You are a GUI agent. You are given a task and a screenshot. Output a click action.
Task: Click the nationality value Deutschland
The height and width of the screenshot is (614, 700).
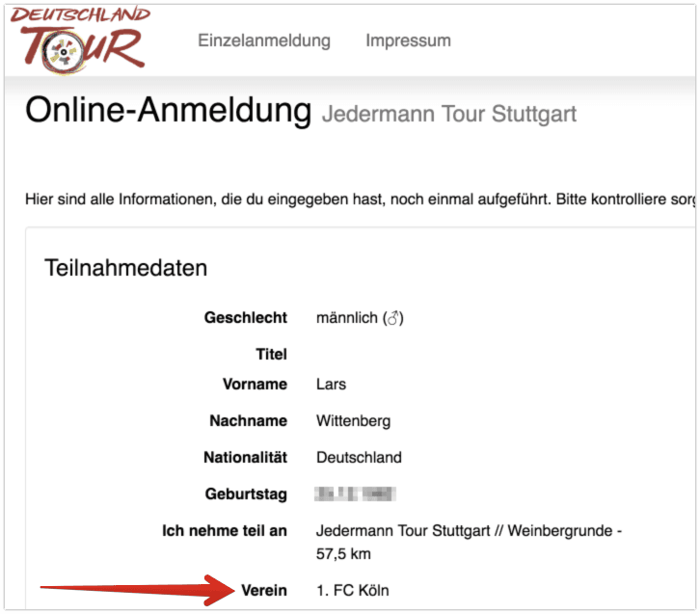click(359, 457)
